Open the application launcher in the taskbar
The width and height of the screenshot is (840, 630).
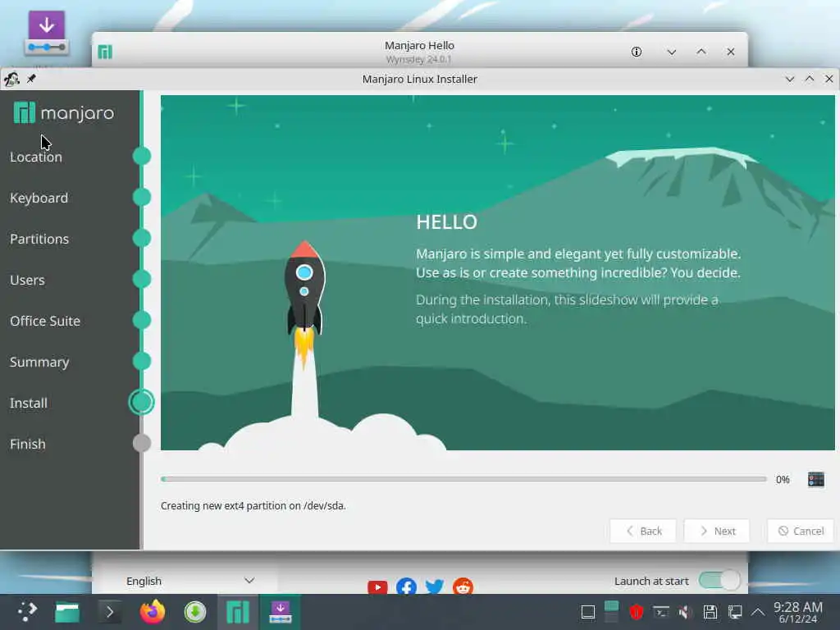tap(27, 611)
